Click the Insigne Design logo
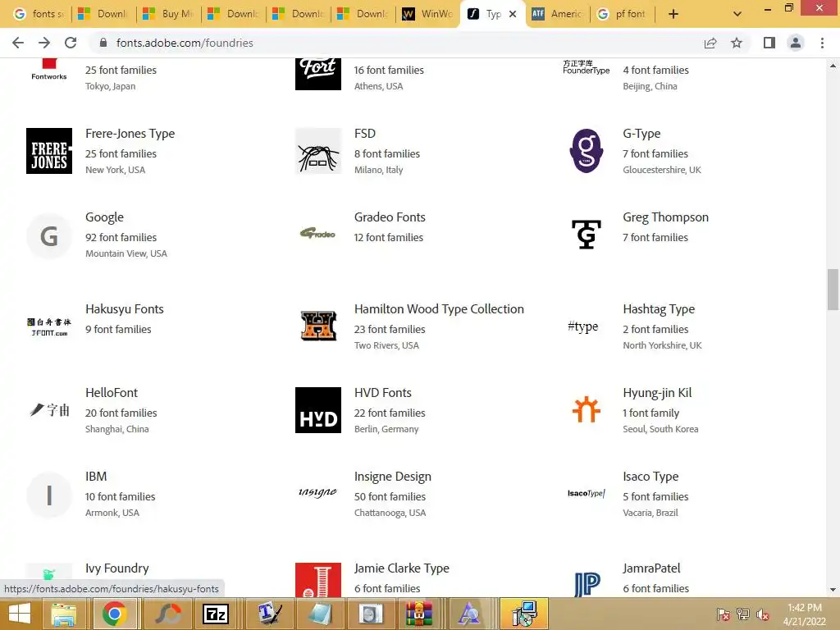The width and height of the screenshot is (840, 630). point(318,492)
